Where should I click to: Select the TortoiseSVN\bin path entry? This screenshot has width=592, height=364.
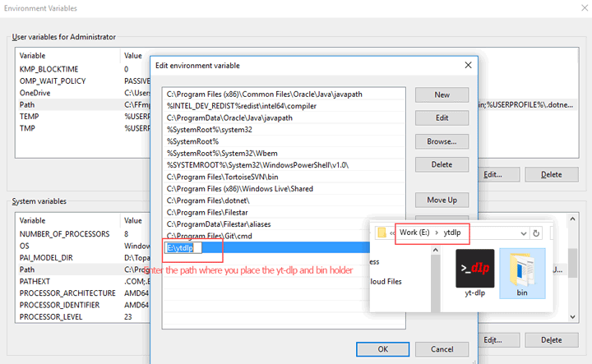pyautogui.click(x=284, y=177)
